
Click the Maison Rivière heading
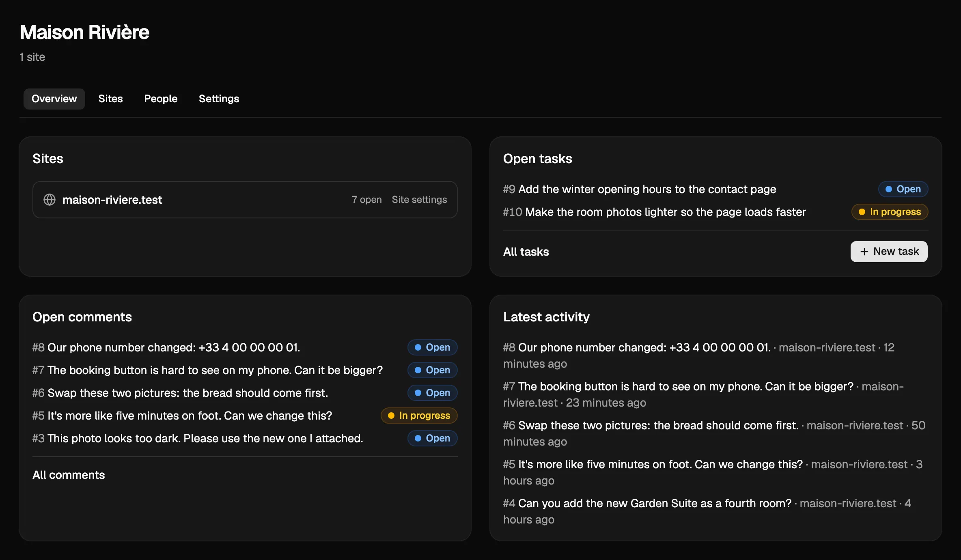tap(84, 32)
